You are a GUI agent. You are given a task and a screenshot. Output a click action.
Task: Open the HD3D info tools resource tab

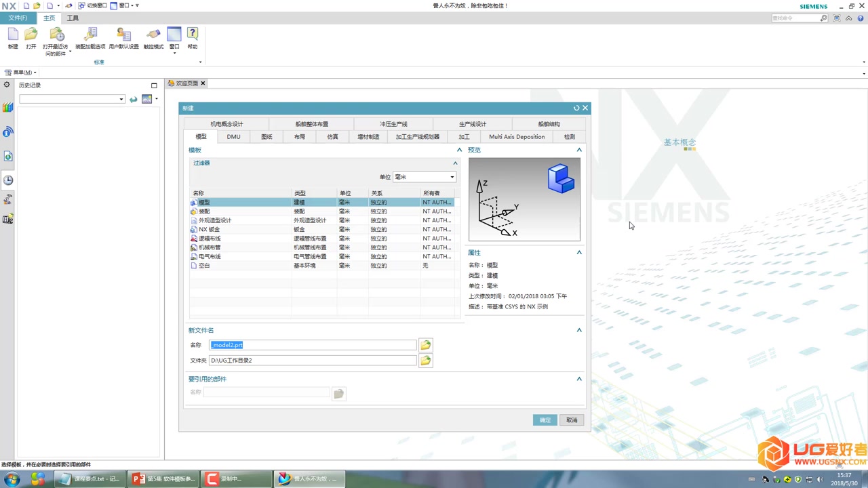8,132
